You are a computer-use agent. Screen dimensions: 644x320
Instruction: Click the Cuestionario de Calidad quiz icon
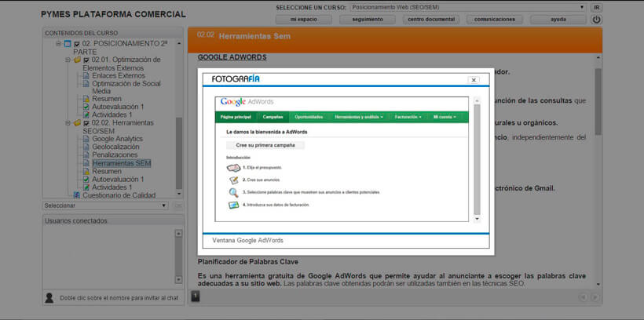(77, 195)
